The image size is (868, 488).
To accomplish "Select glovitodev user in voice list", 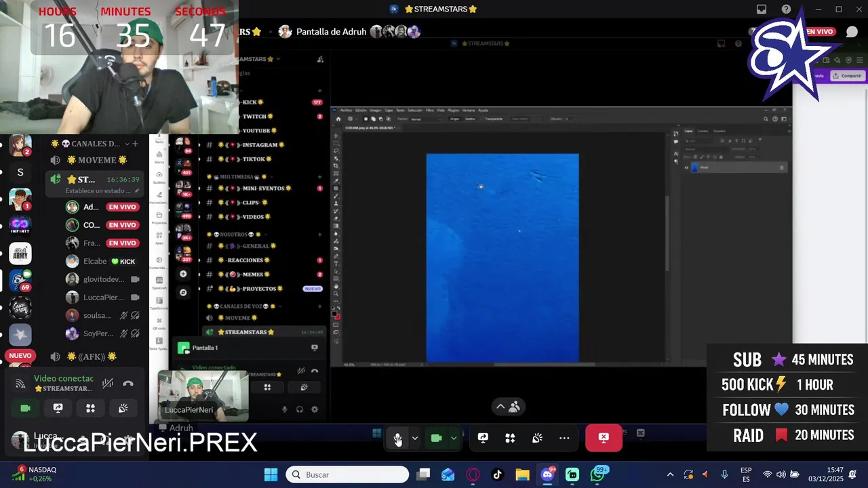I will coord(103,279).
